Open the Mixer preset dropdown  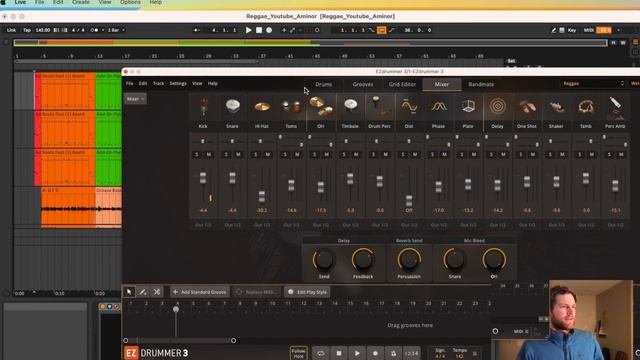pos(136,99)
